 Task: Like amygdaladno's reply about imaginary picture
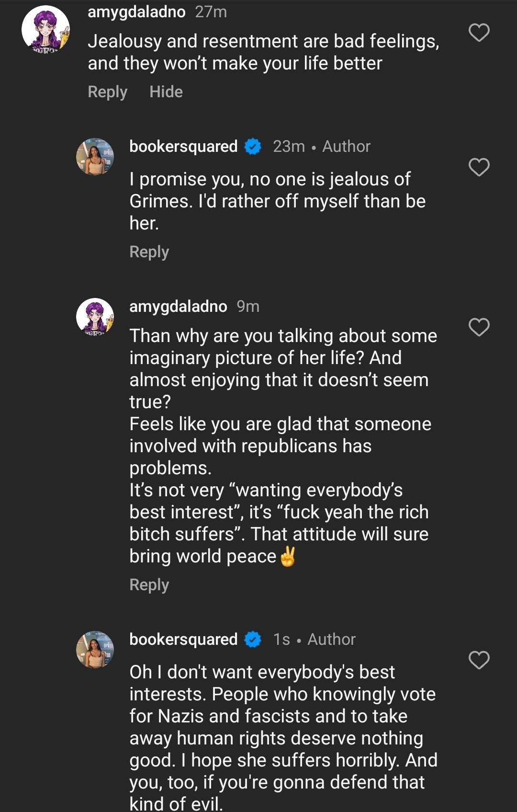[479, 327]
